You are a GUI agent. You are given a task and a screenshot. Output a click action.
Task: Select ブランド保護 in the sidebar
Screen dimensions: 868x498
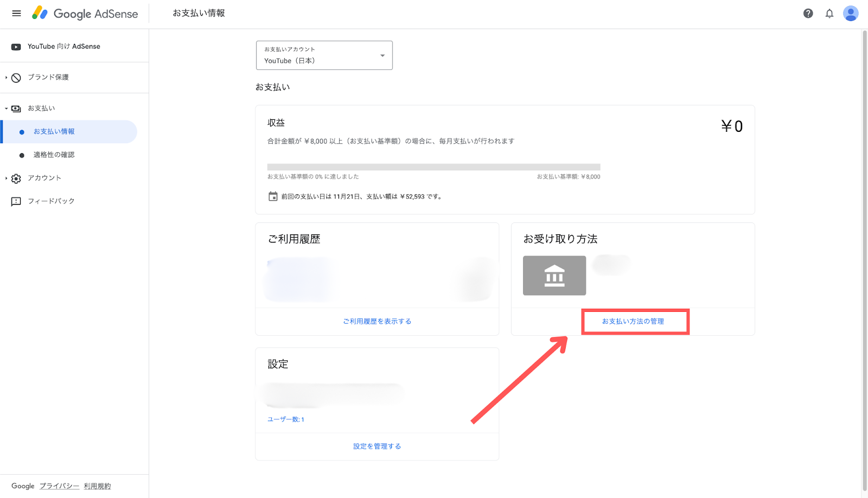[48, 78]
